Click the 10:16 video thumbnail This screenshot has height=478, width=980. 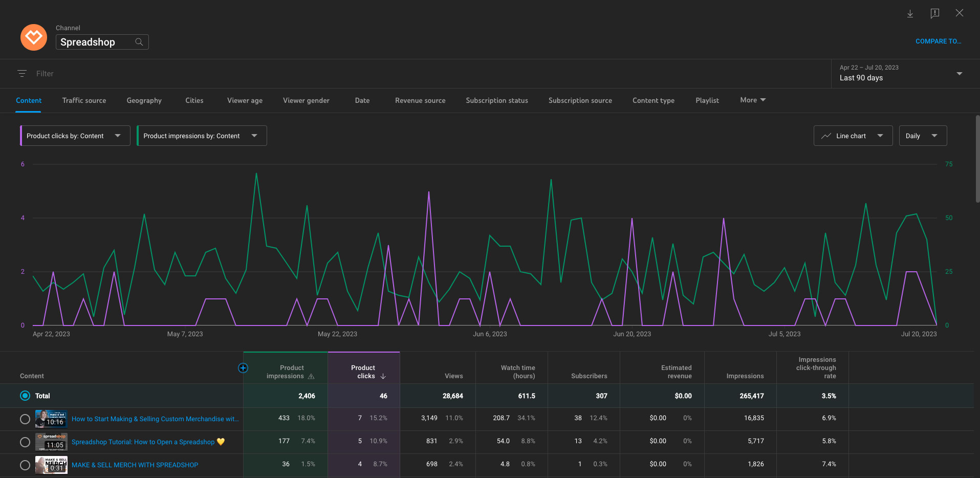(51, 419)
